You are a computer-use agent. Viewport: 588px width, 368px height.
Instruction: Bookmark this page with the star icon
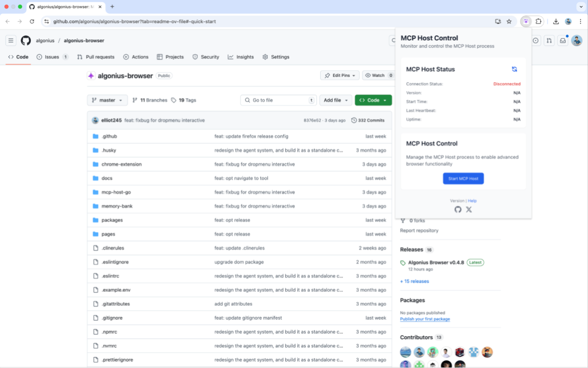click(509, 21)
